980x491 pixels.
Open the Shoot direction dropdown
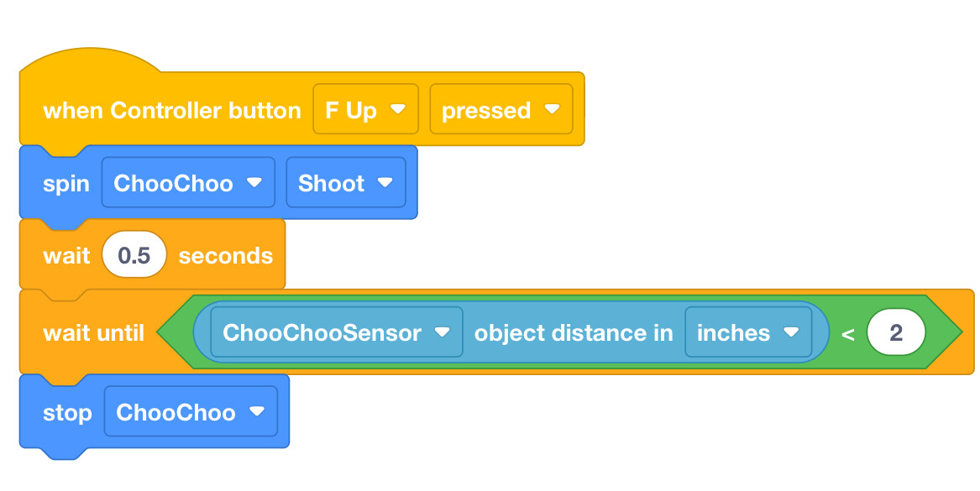[346, 182]
